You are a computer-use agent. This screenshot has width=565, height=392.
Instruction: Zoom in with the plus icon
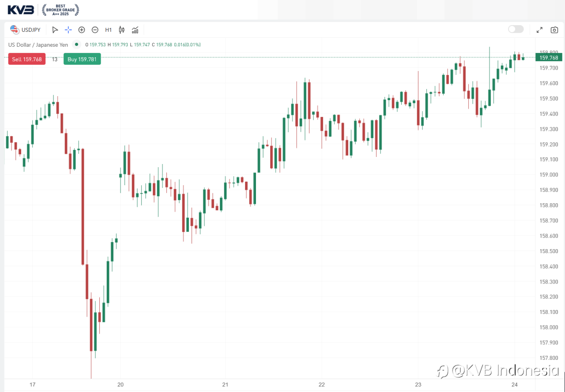pyautogui.click(x=82, y=30)
